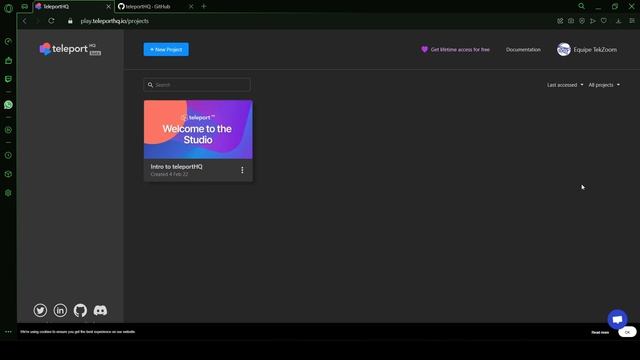Open the sidebar three-dots menu
This screenshot has height=360, width=640.
pos(8,332)
